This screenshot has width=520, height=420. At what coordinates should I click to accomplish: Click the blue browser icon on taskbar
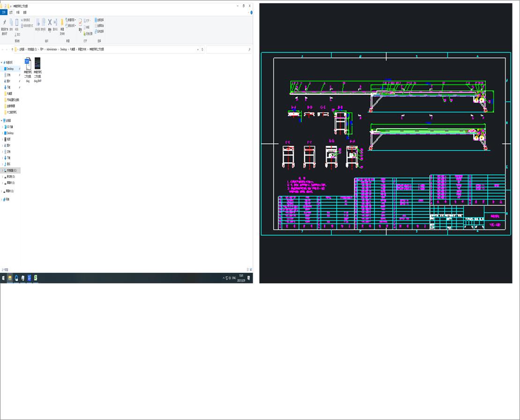(x=16, y=278)
